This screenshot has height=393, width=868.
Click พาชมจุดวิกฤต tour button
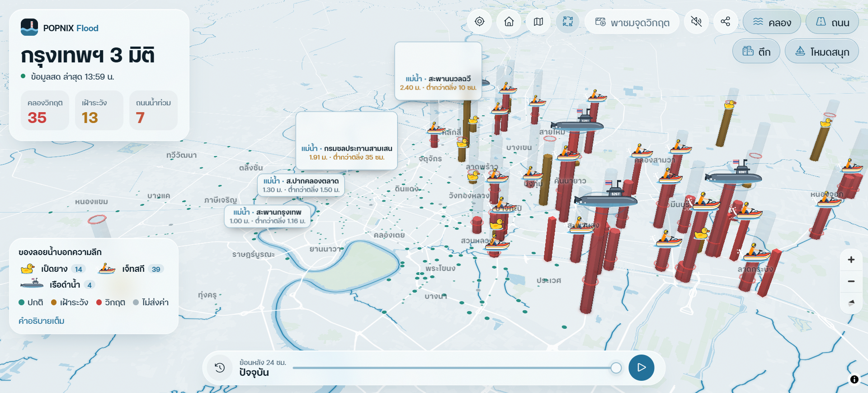coord(632,22)
